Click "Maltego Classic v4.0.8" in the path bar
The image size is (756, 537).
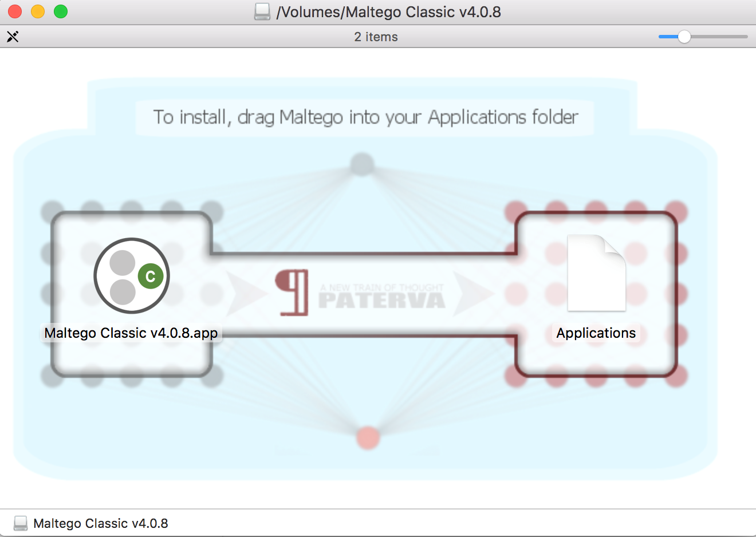[x=101, y=523]
